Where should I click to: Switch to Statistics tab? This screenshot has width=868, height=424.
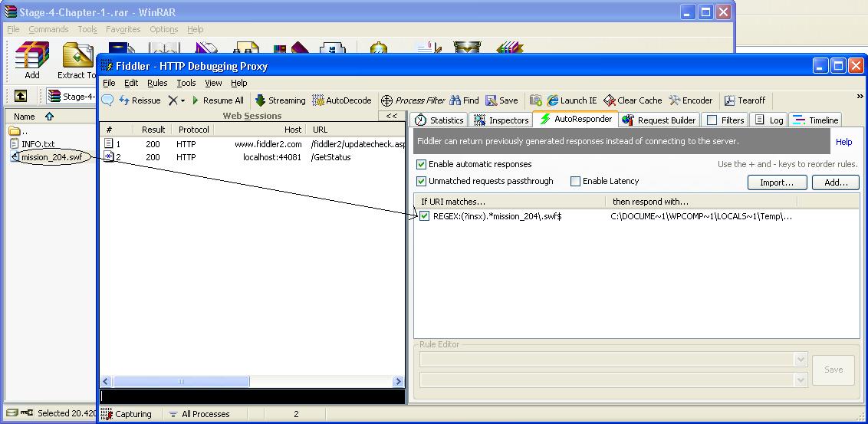coord(439,120)
